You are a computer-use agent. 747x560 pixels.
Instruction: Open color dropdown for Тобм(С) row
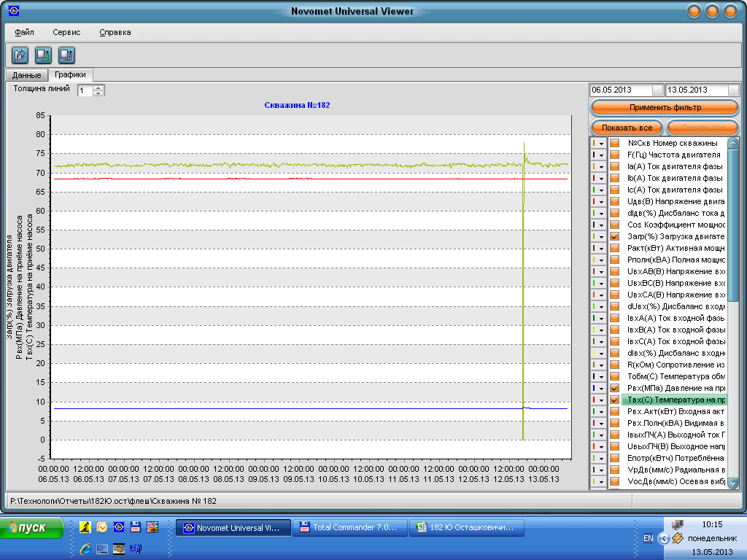tap(602, 377)
